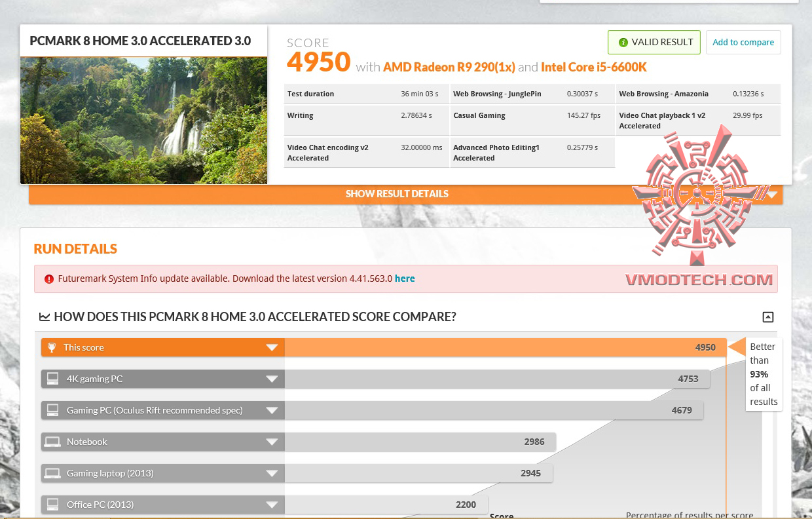The width and height of the screenshot is (812, 519).
Task: Open the 'here' download link
Action: pyautogui.click(x=405, y=279)
